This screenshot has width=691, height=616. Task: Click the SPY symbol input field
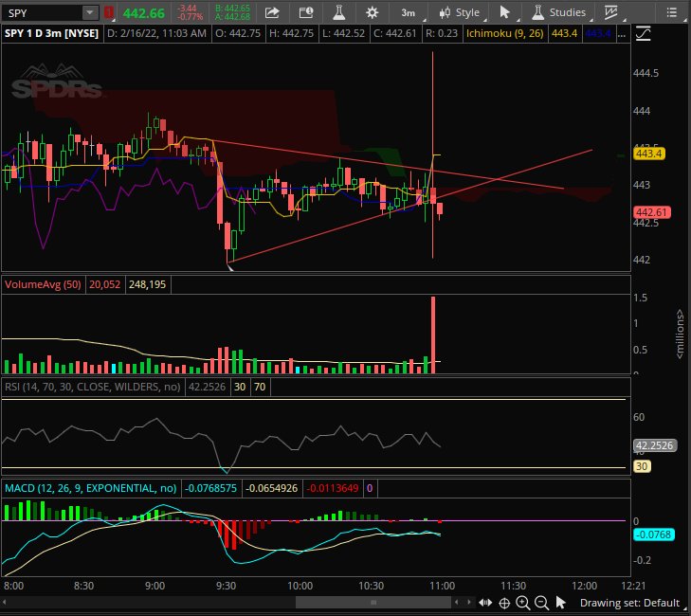[43, 13]
